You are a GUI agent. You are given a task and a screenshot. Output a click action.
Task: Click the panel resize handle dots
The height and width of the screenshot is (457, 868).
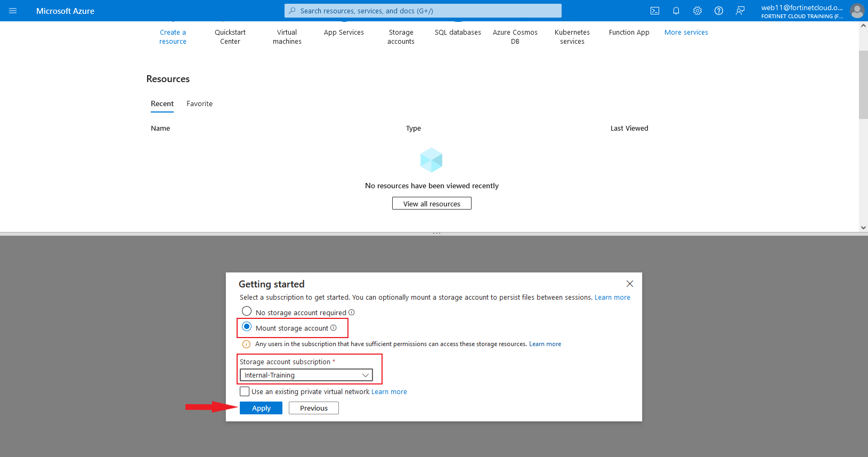click(x=436, y=234)
